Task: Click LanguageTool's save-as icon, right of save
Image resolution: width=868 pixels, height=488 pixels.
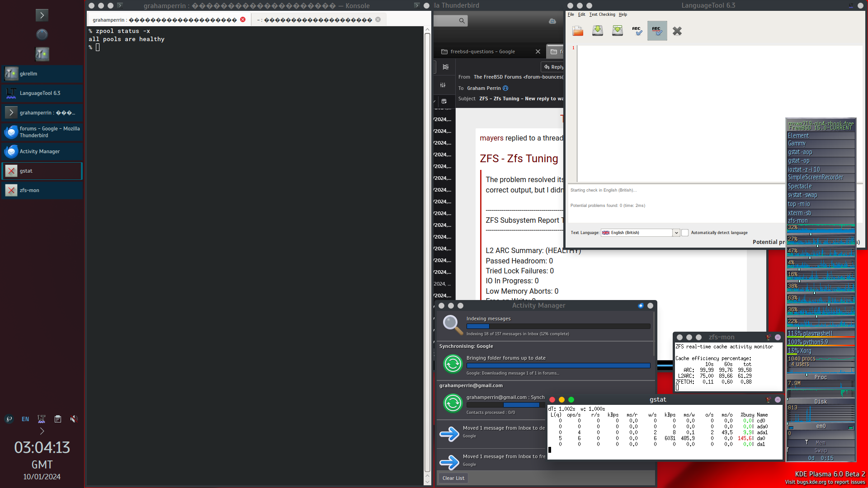Action: pos(618,31)
